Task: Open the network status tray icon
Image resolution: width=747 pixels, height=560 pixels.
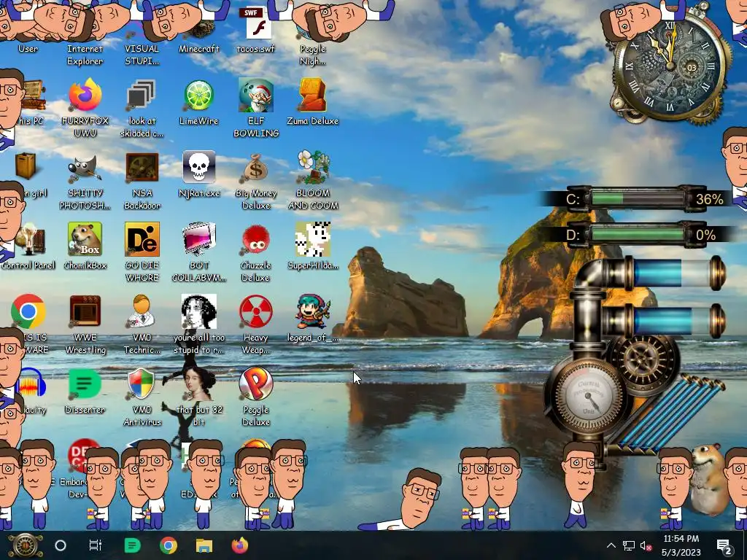Action: [629, 545]
